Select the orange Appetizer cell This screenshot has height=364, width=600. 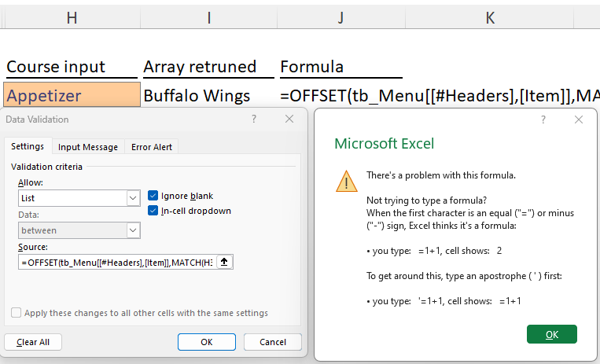point(70,95)
